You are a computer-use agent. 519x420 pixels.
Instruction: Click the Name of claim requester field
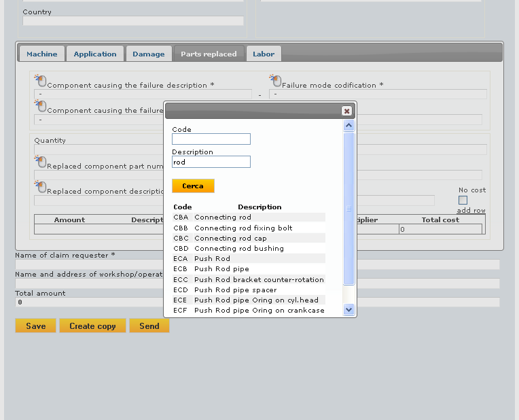(x=90, y=264)
